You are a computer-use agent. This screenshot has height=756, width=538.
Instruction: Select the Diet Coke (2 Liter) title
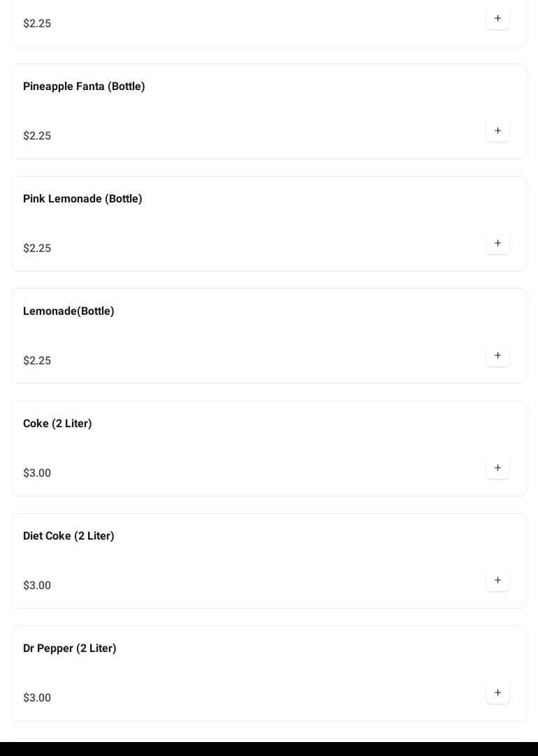coord(68,536)
